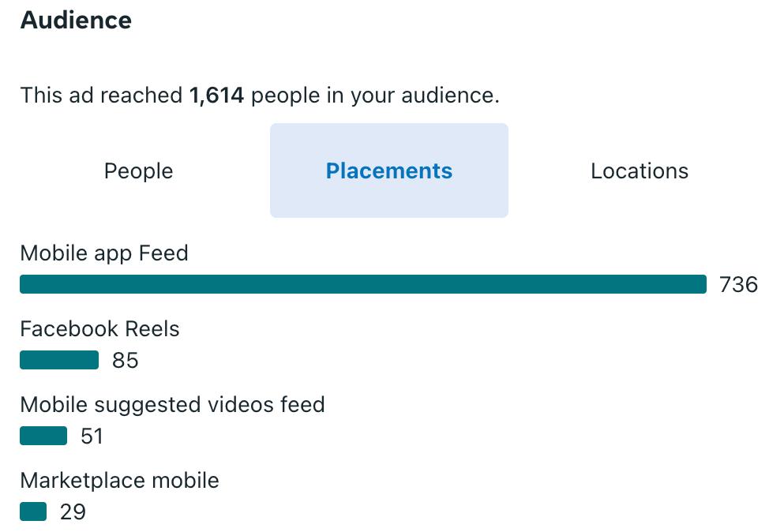Click the 29 count for Marketplace mobile
769x532 pixels.
coord(73,512)
